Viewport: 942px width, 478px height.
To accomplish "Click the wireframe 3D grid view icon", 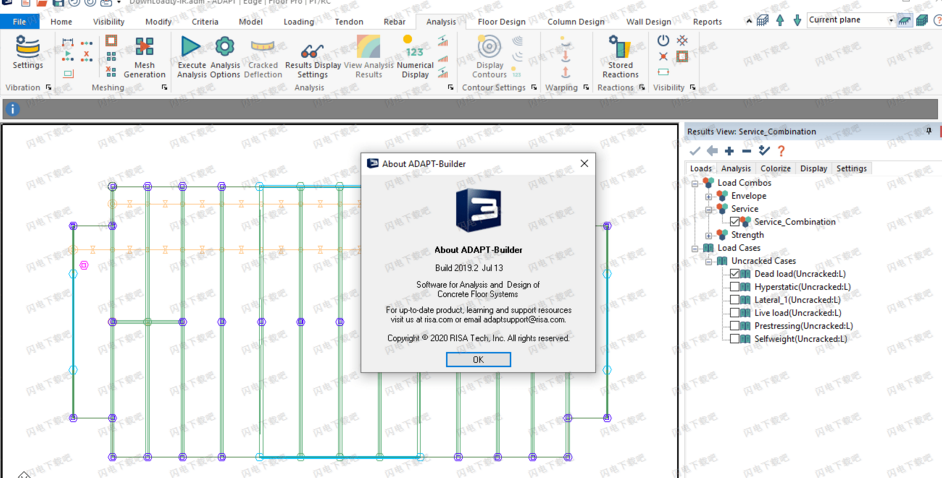I will pos(762,20).
